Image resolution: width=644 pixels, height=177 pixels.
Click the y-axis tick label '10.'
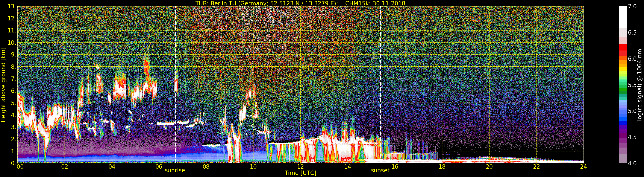[x=12, y=43]
